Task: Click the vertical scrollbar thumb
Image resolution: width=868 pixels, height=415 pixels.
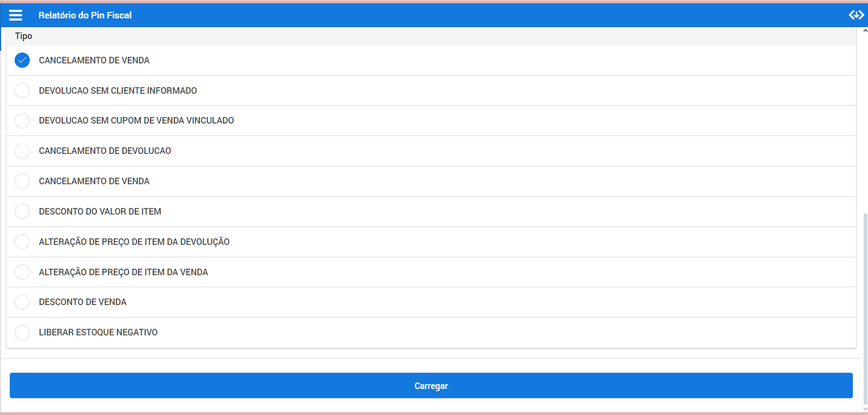Action: coord(865,309)
